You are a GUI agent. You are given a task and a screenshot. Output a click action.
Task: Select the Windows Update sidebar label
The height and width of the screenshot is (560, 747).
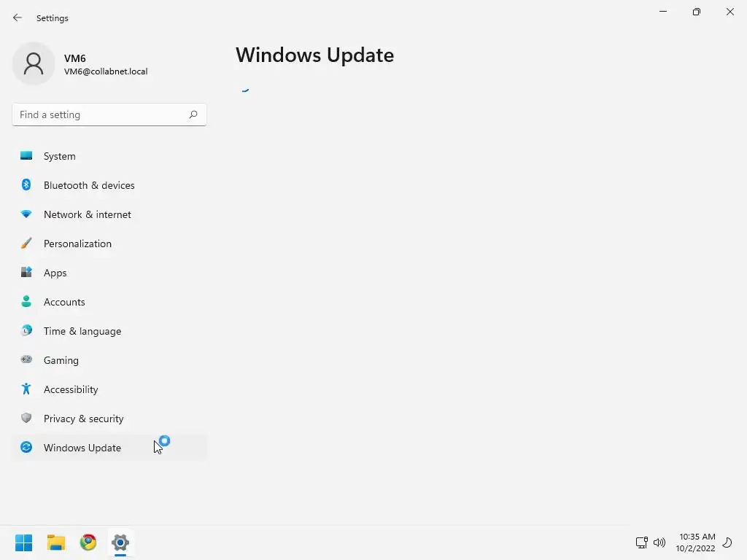82,448
